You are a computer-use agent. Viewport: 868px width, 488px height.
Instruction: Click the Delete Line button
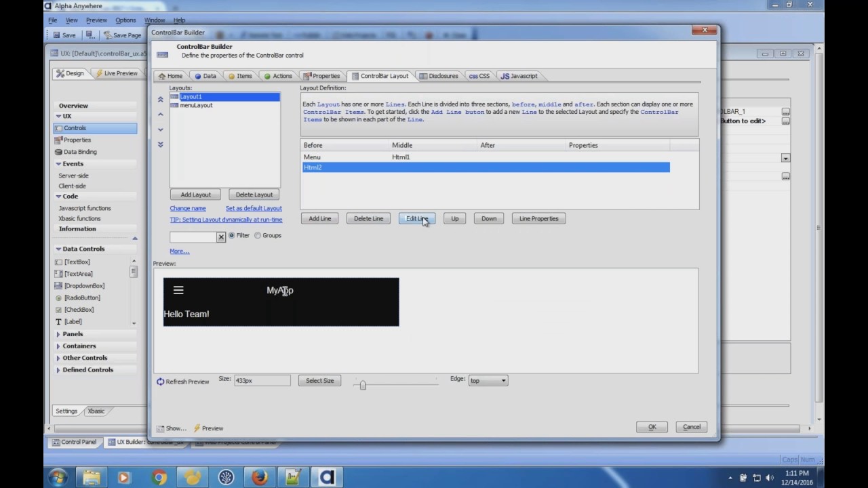tap(368, 218)
